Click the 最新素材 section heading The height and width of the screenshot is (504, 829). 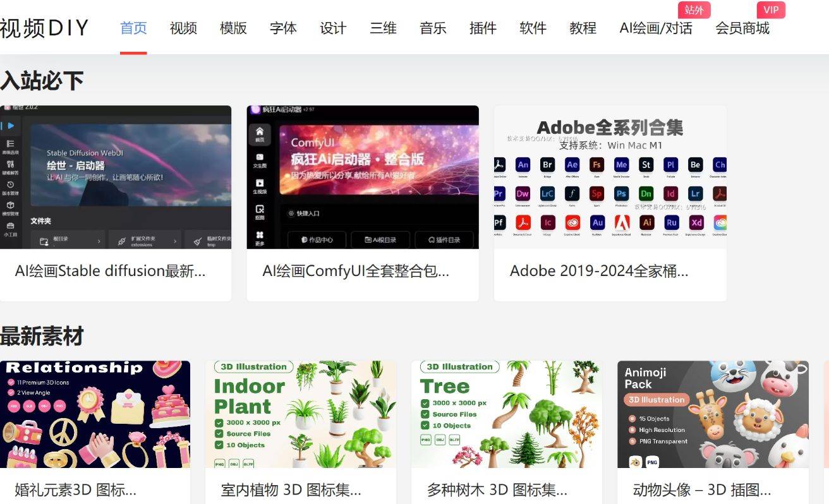[x=42, y=337]
